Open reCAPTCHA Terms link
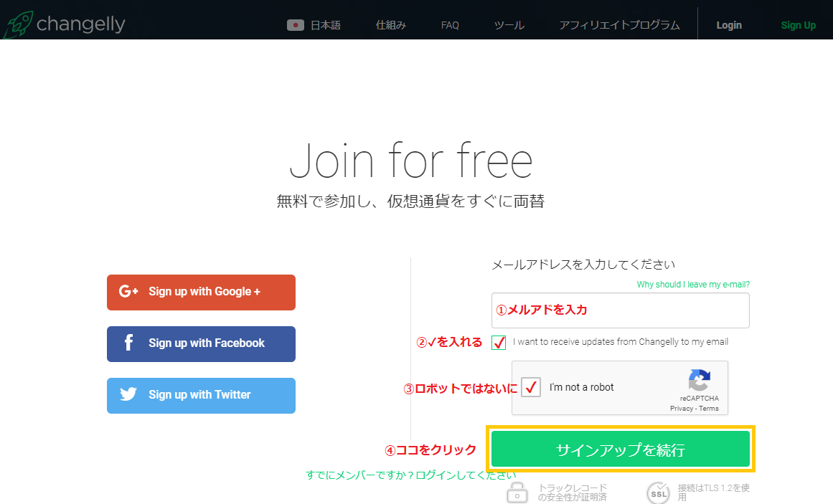 click(709, 409)
